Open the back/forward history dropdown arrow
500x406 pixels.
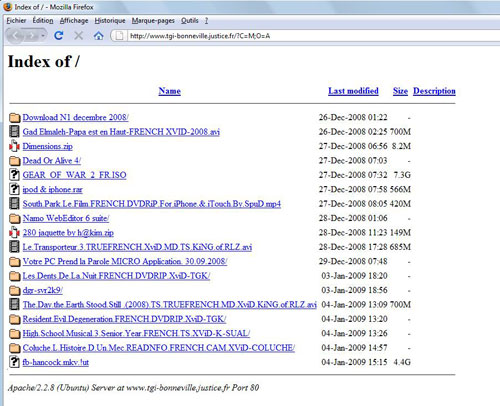[43, 35]
